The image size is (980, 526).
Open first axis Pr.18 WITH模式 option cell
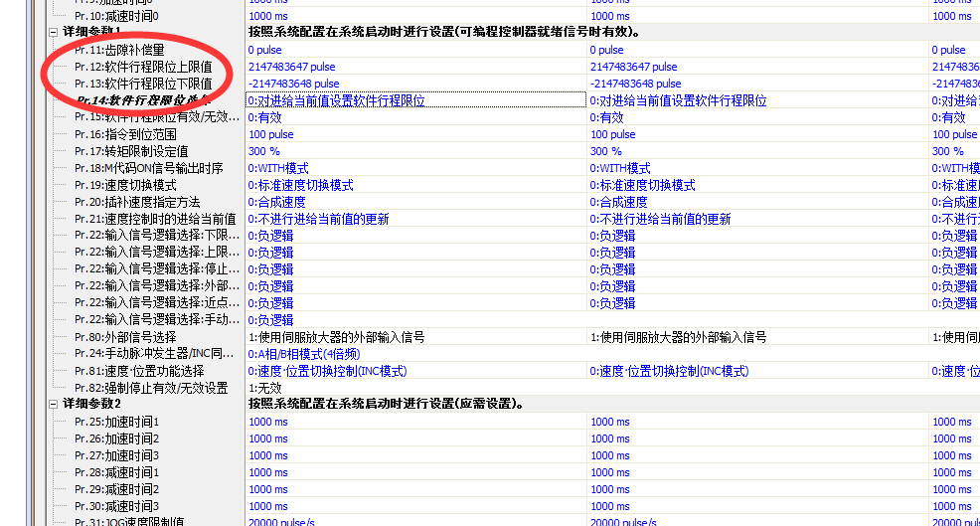278,168
